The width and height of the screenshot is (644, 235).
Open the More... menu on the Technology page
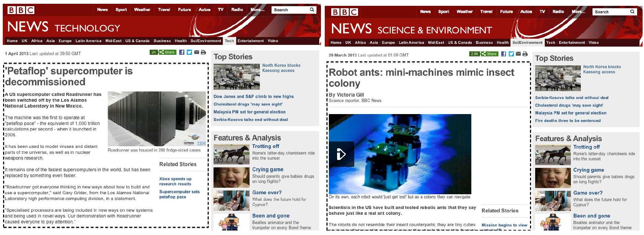[x=257, y=10]
